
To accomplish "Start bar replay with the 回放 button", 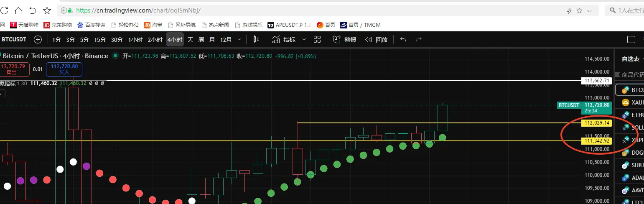I will pos(376,40).
